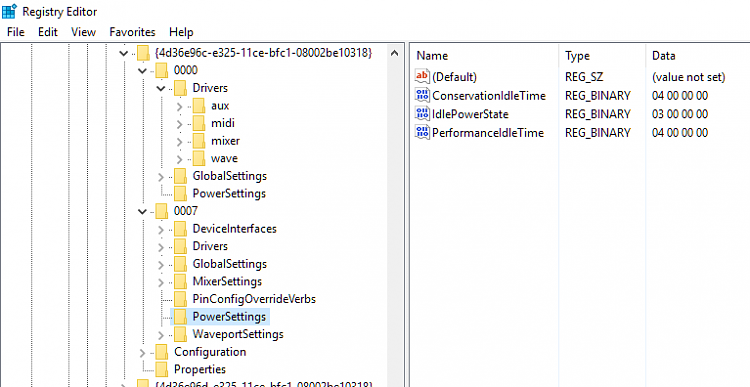Screen dimensions: 750x387
Task: Select the aux folder icon
Action: click(x=199, y=106)
